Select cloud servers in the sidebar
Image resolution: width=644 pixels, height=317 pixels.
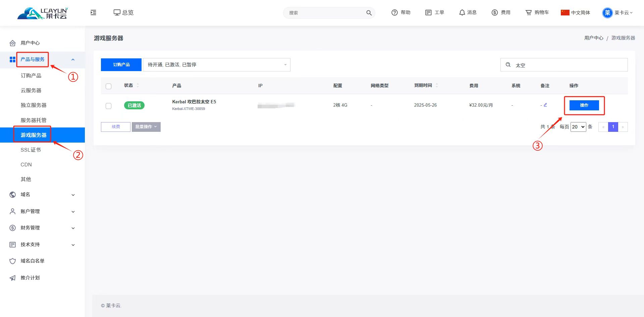click(x=31, y=91)
